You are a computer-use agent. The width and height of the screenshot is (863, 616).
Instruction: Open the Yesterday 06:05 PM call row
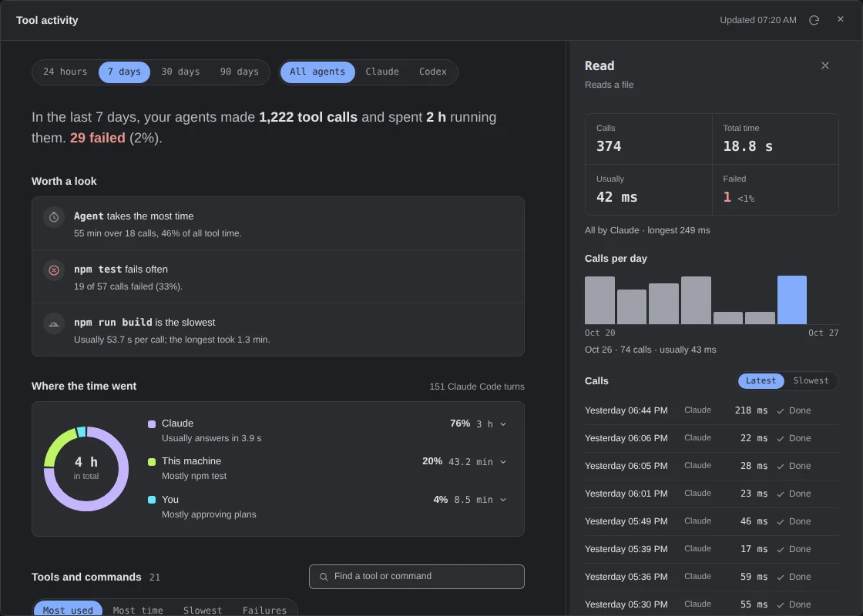(712, 466)
